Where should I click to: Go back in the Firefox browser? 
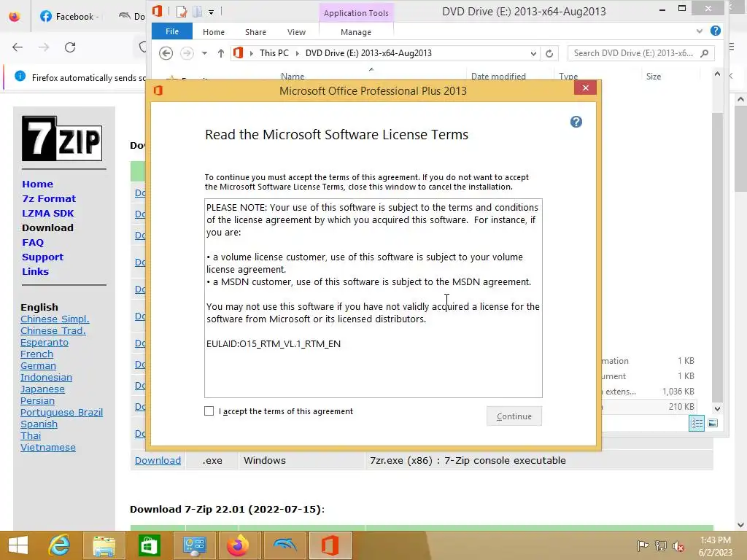click(18, 47)
